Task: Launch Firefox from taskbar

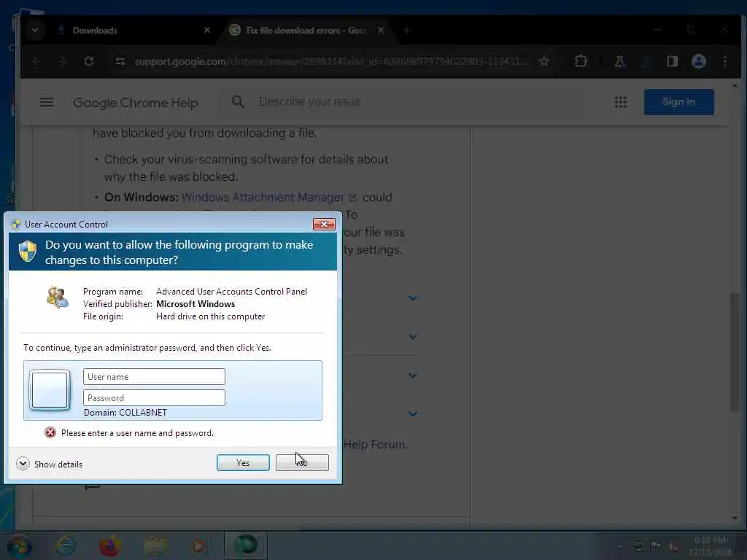Action: [x=109, y=545]
